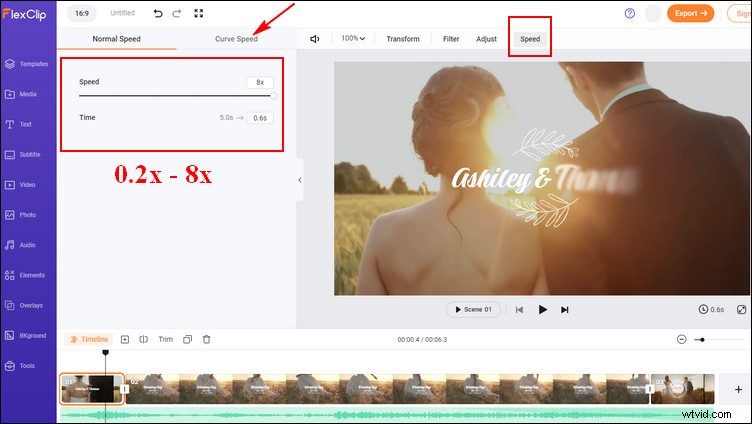Open the Tools sidebar panel
The height and width of the screenshot is (424, 752).
[20, 365]
